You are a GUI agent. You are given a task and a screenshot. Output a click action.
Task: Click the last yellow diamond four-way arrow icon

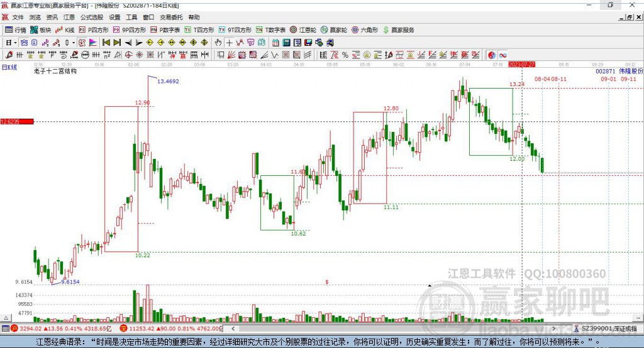pyautogui.click(x=204, y=43)
